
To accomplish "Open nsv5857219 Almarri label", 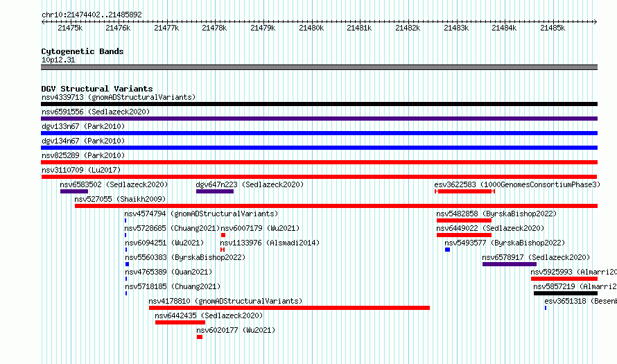I will [575, 286].
